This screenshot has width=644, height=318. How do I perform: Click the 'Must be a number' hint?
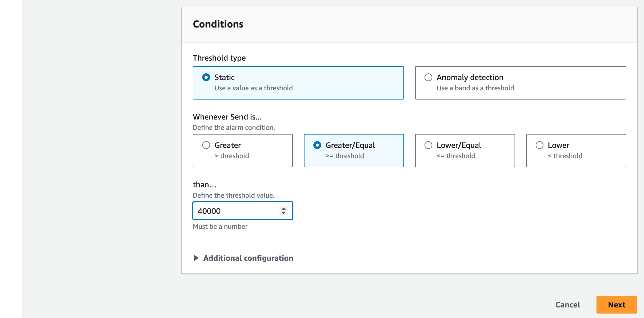click(220, 227)
